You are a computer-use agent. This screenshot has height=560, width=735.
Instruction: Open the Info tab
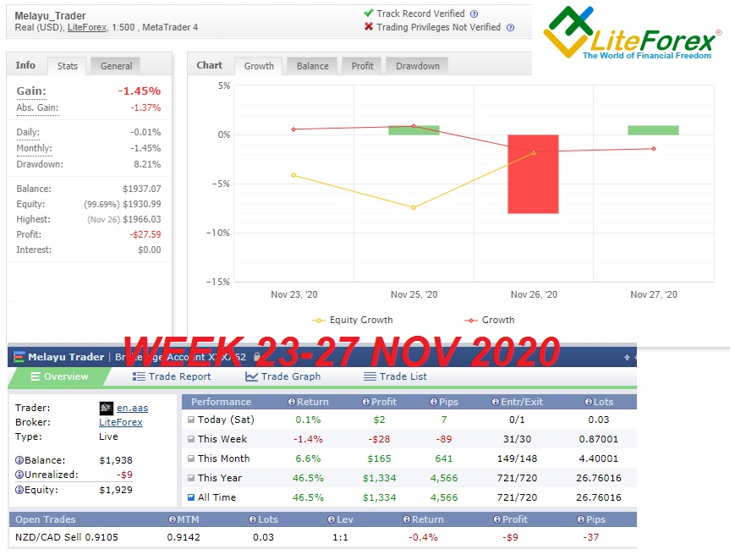[25, 65]
